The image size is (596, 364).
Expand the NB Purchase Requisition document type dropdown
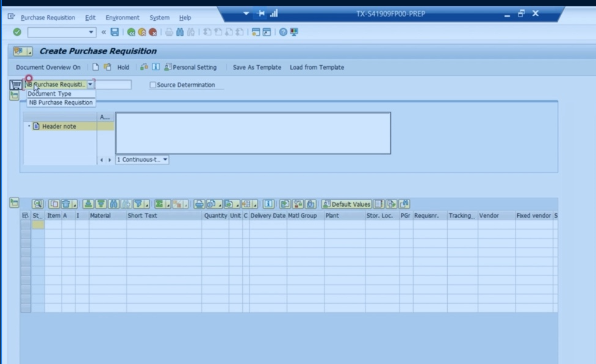pos(90,84)
